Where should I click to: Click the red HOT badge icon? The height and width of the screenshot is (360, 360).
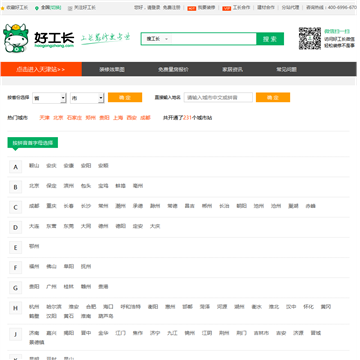coord(192,8)
